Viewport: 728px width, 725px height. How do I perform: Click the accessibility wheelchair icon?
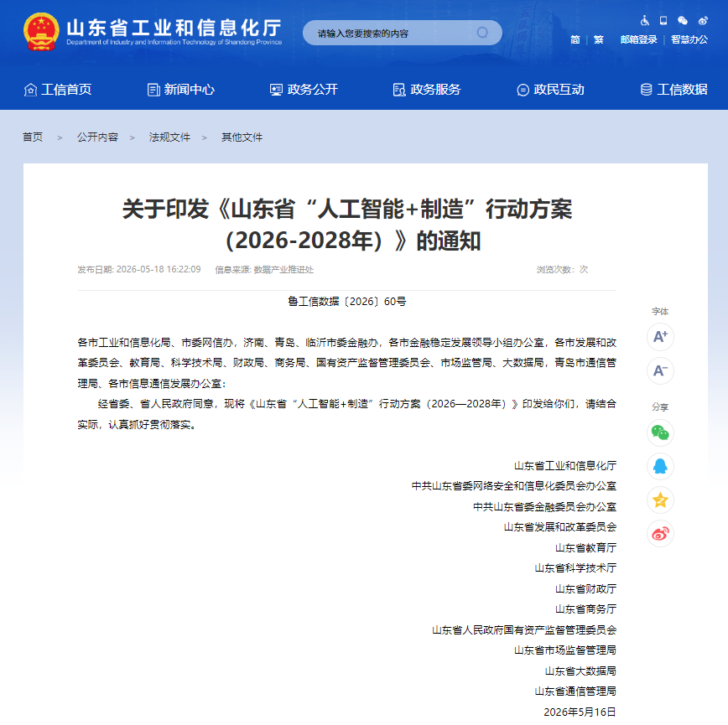point(644,20)
